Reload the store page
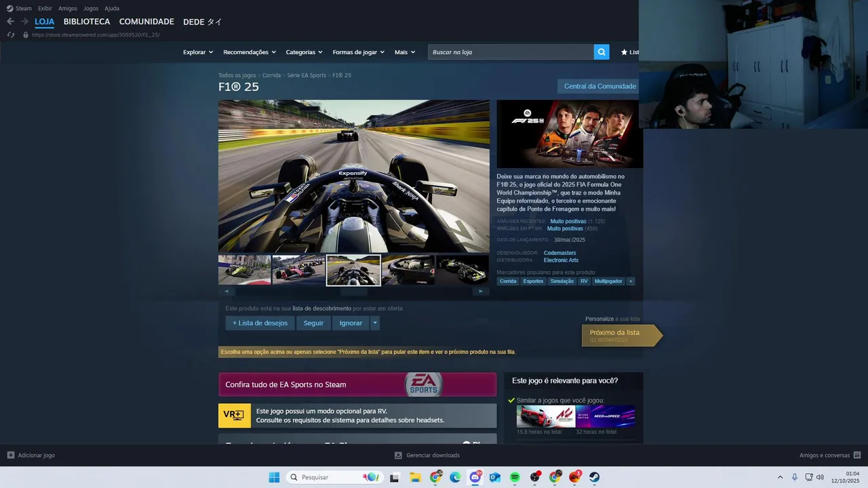 (11, 35)
